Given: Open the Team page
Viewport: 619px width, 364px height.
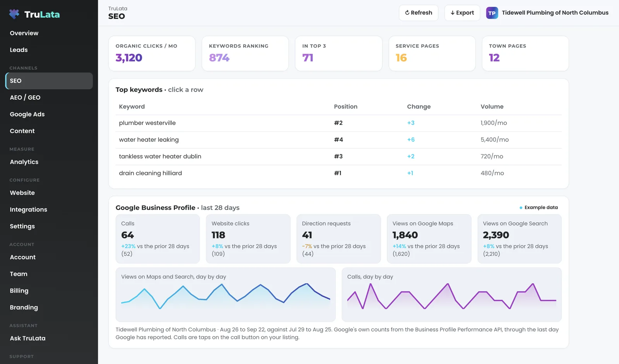Looking at the screenshot, I should pyautogui.click(x=49, y=274).
